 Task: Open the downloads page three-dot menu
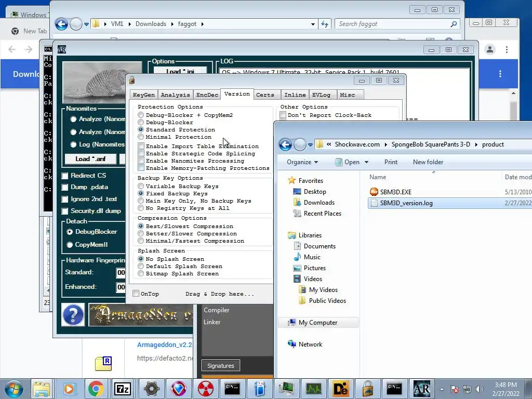500,74
